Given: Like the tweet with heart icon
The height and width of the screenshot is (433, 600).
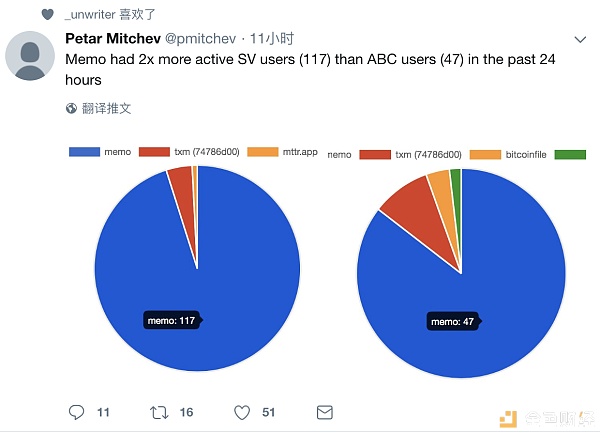Looking at the screenshot, I should (242, 412).
